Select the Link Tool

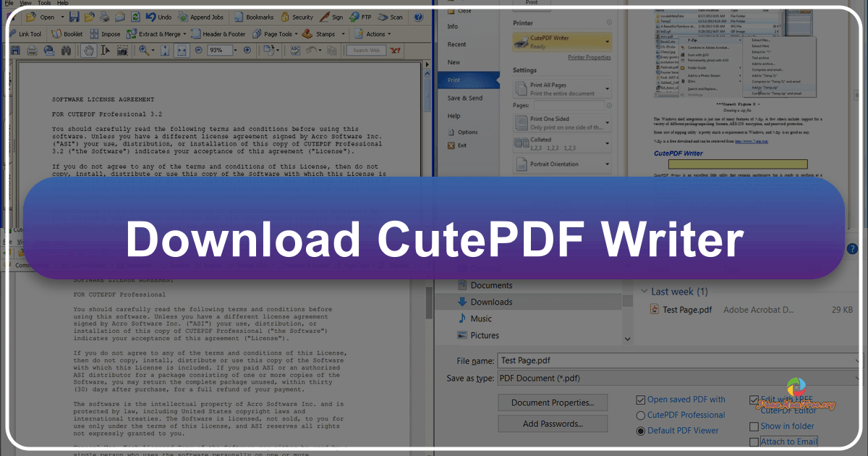25,33
